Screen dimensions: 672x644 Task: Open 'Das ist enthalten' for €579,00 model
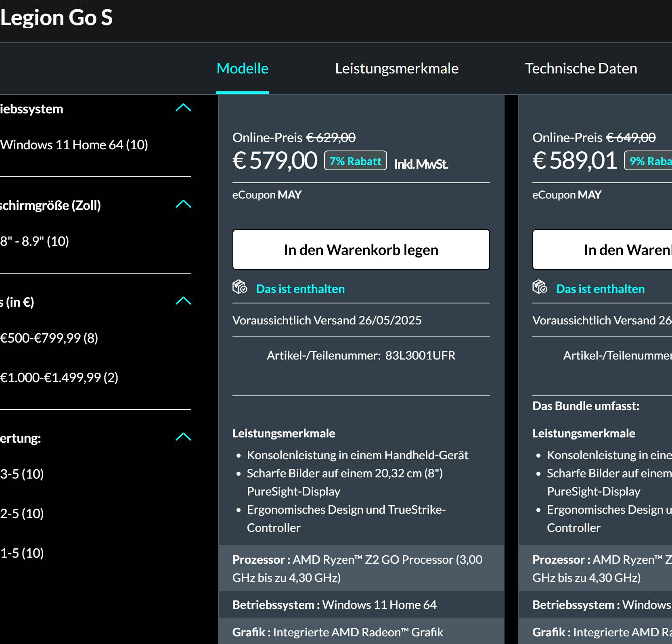pos(300,289)
